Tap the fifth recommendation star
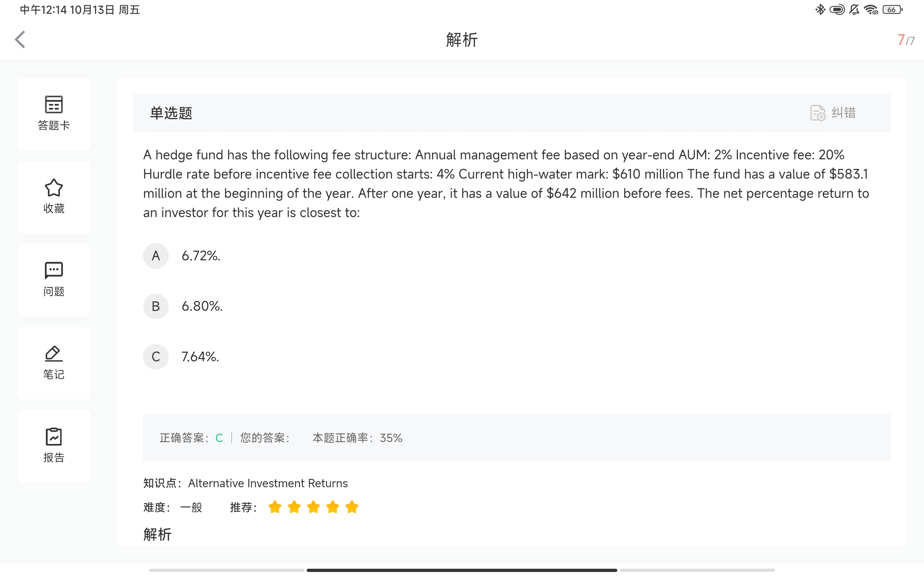 [352, 507]
